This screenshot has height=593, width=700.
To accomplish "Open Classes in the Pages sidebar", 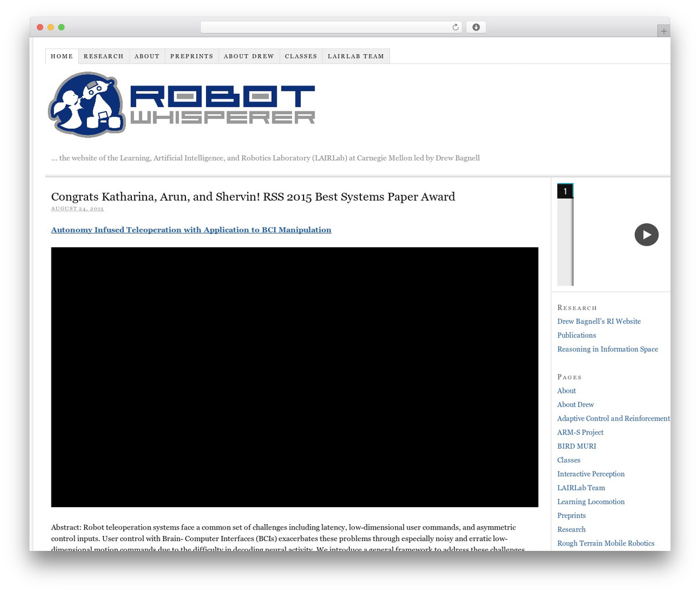I will click(x=569, y=460).
